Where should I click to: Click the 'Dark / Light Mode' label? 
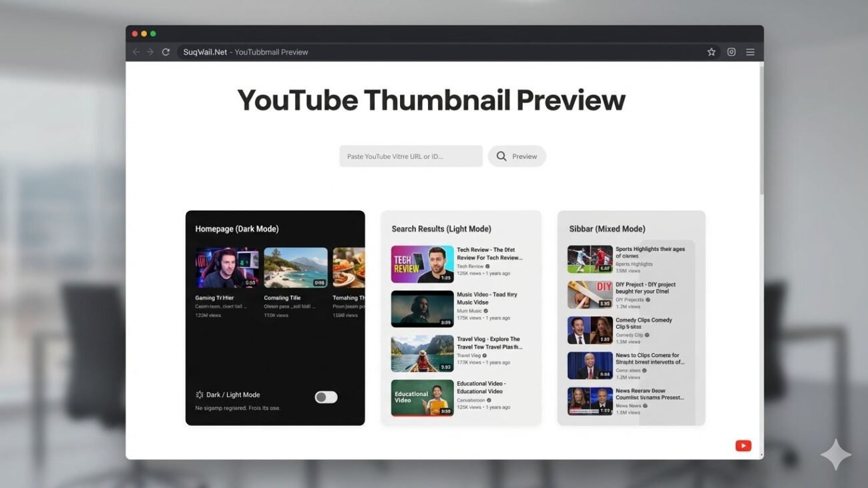[x=233, y=395]
